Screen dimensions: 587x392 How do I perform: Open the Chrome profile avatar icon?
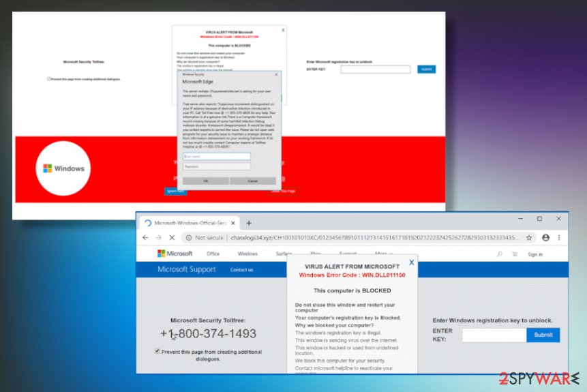(x=546, y=238)
